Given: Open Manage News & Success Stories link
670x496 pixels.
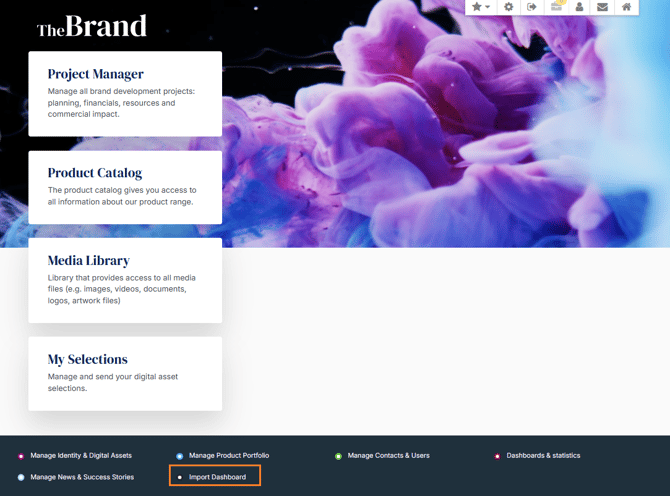Looking at the screenshot, I should point(82,477).
